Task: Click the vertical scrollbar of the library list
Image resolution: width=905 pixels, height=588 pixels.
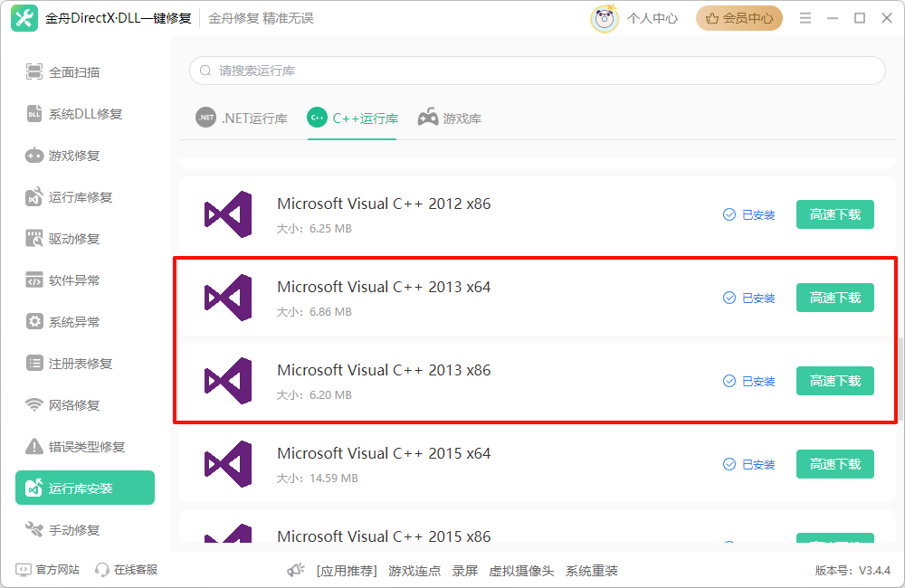Action: coord(900,380)
